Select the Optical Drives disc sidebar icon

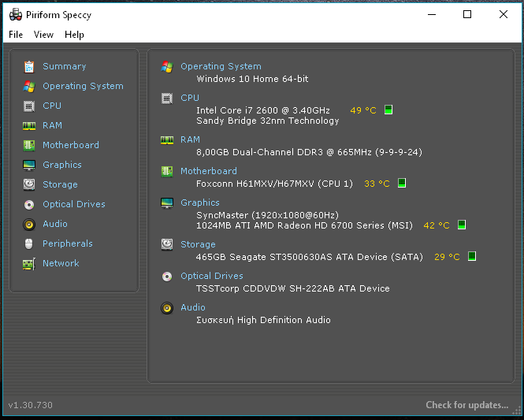(x=29, y=205)
